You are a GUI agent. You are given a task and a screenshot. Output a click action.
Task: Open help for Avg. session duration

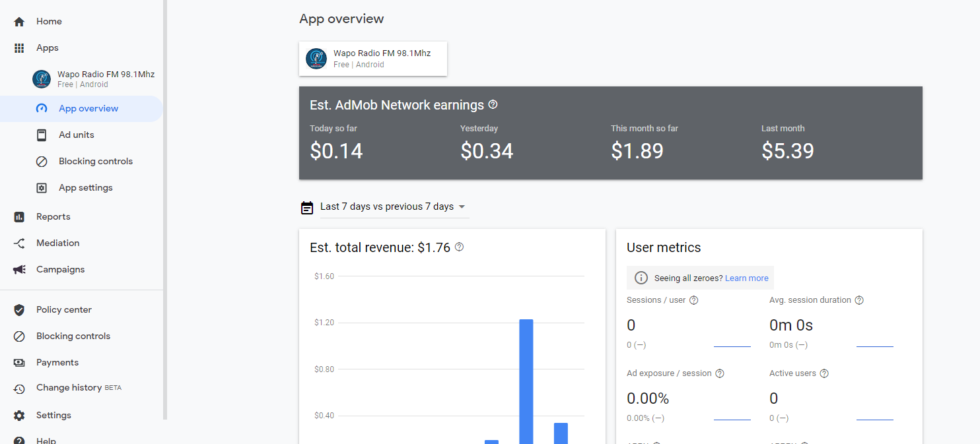click(x=859, y=300)
